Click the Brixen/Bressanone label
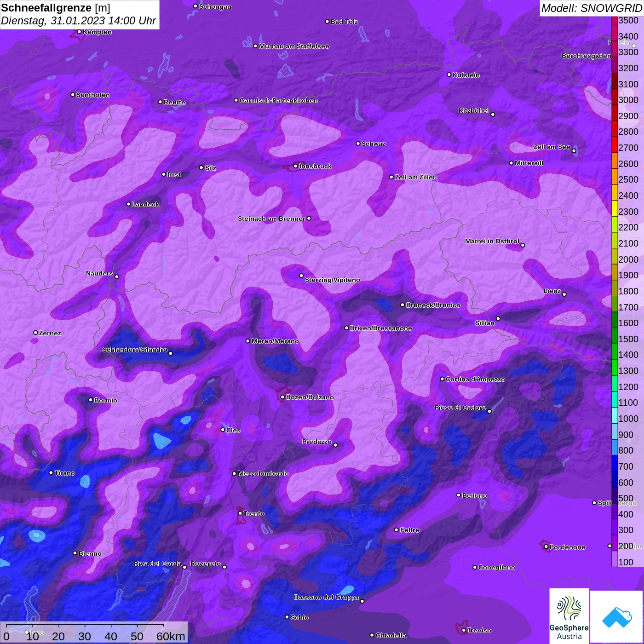Screen dimensions: 644x644 (381, 328)
